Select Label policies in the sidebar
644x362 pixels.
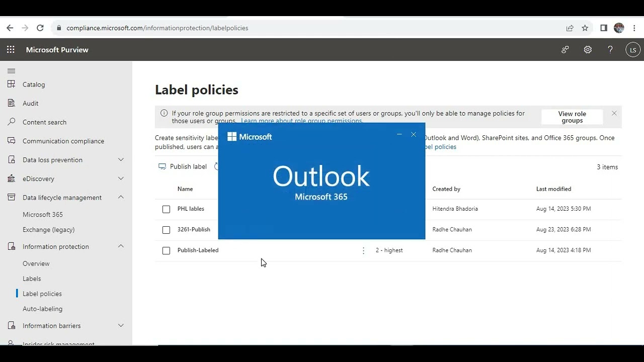pyautogui.click(x=42, y=294)
